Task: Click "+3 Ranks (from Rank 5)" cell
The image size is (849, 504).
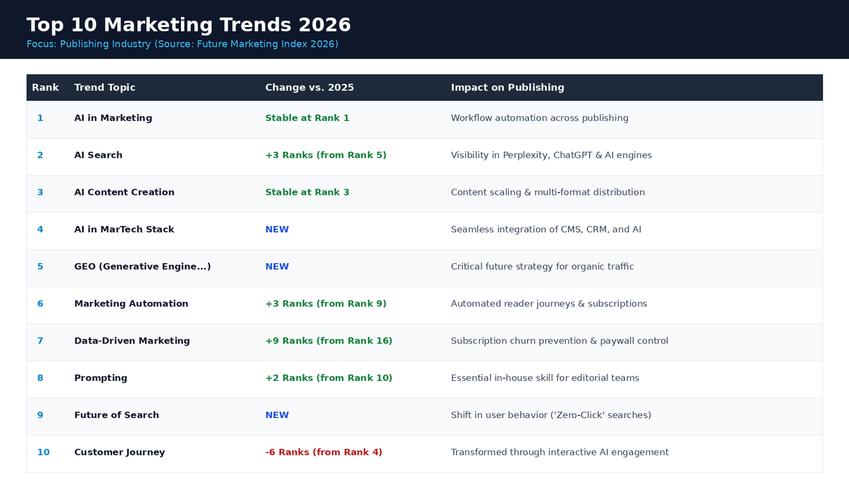Action: click(326, 155)
